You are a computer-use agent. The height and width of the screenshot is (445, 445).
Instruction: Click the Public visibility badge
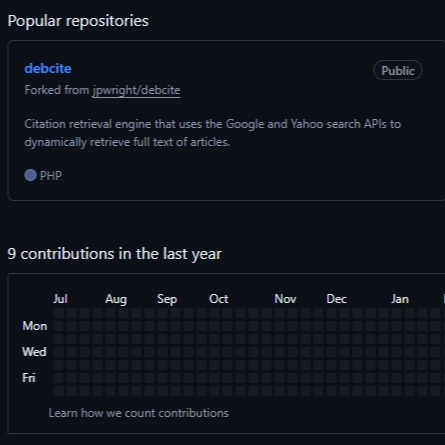pos(398,70)
